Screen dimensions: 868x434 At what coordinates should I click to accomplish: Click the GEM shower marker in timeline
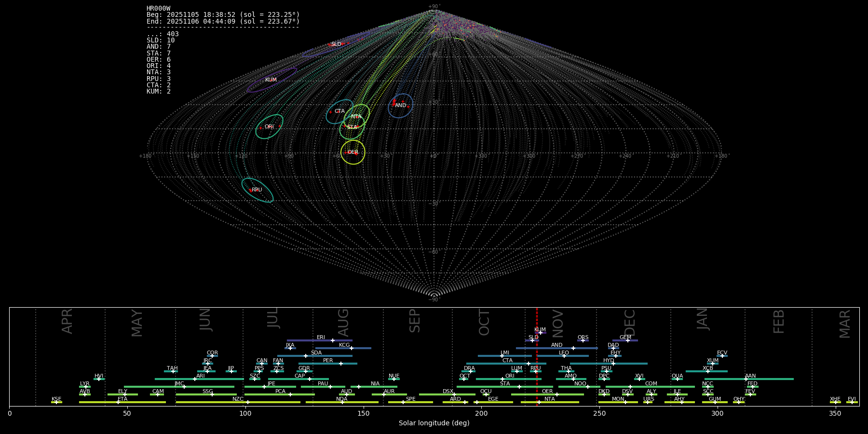coord(627,340)
